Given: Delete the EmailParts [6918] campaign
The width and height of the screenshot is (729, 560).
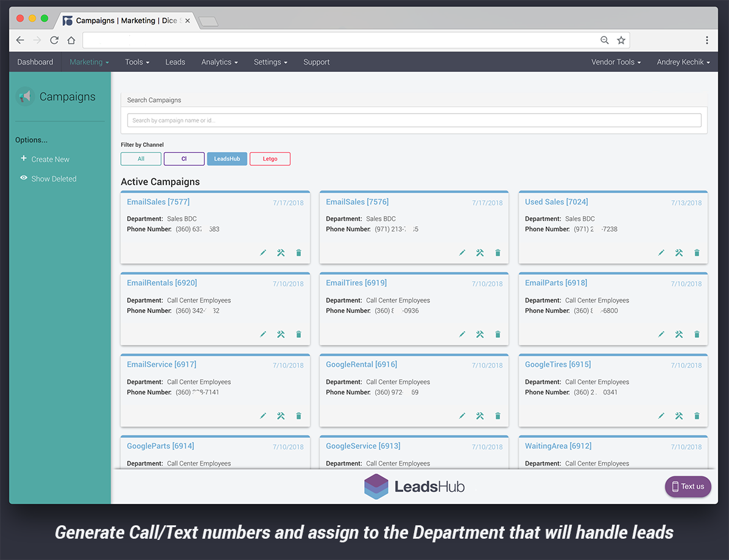Looking at the screenshot, I should pyautogui.click(x=697, y=334).
